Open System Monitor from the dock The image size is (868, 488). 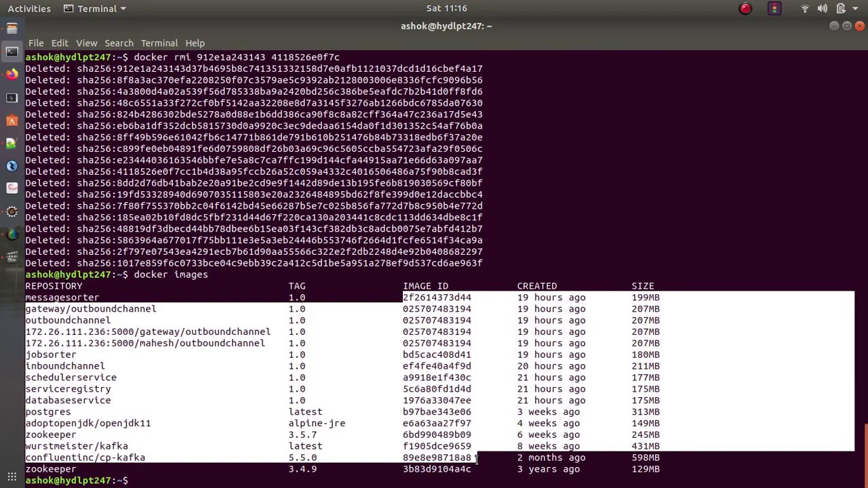12,98
